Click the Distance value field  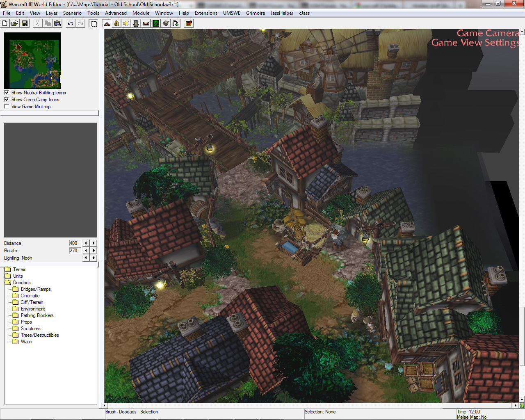coord(75,243)
